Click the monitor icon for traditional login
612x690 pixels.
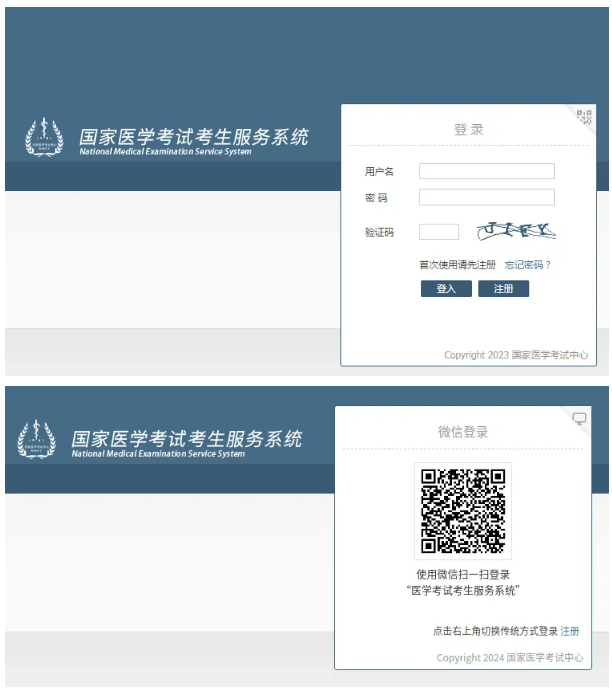click(x=579, y=419)
